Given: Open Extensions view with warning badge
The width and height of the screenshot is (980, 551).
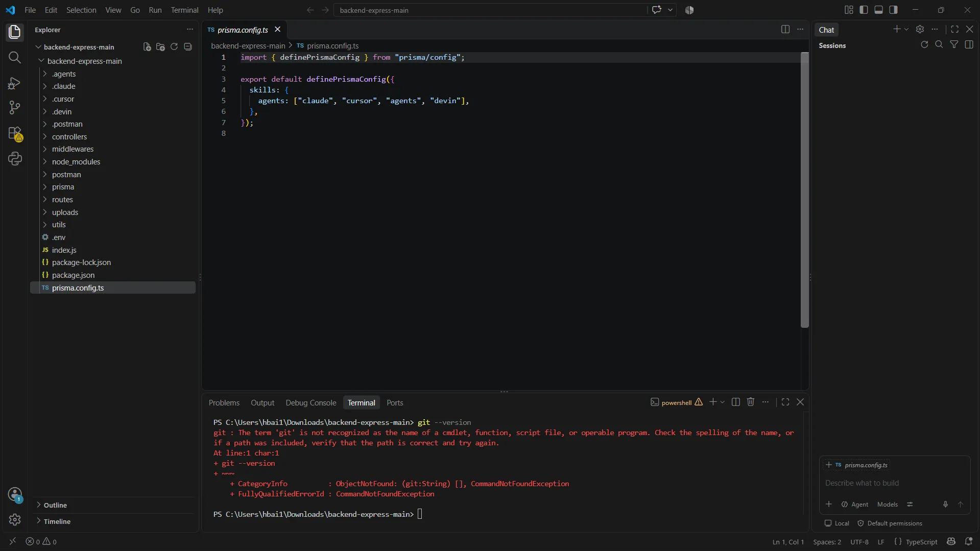Looking at the screenshot, I should coord(15,134).
